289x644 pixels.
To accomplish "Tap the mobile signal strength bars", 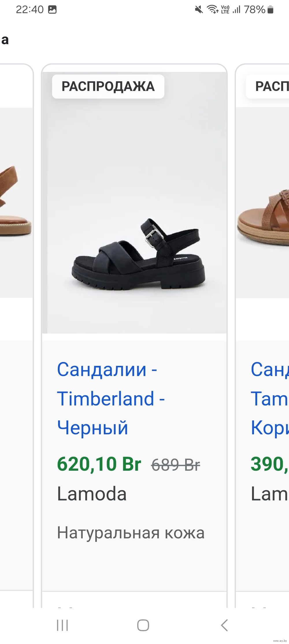I will pyautogui.click(x=236, y=10).
